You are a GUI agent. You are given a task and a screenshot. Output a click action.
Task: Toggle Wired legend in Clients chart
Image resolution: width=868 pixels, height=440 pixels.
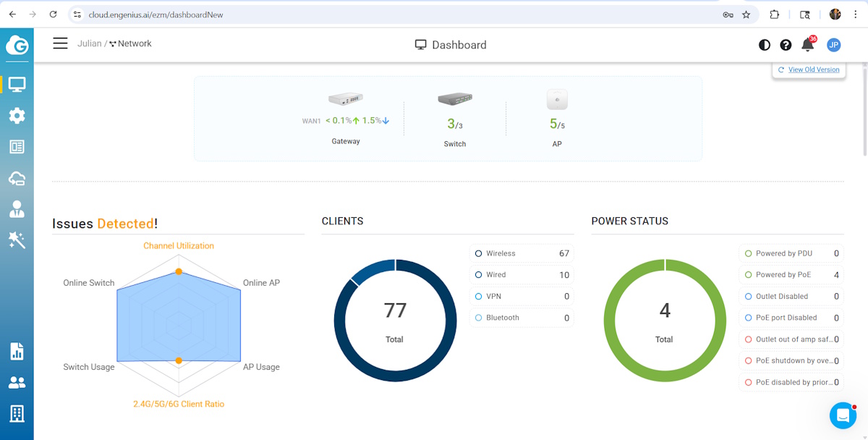coord(522,275)
